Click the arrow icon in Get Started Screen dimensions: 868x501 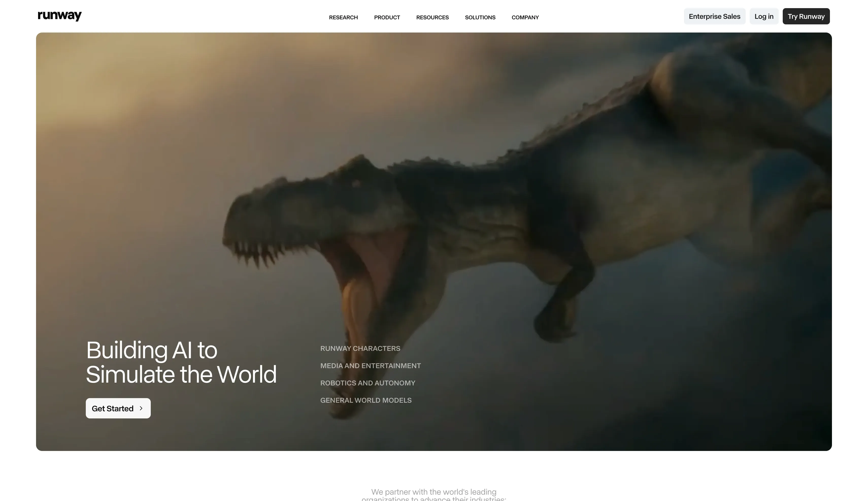tap(141, 408)
